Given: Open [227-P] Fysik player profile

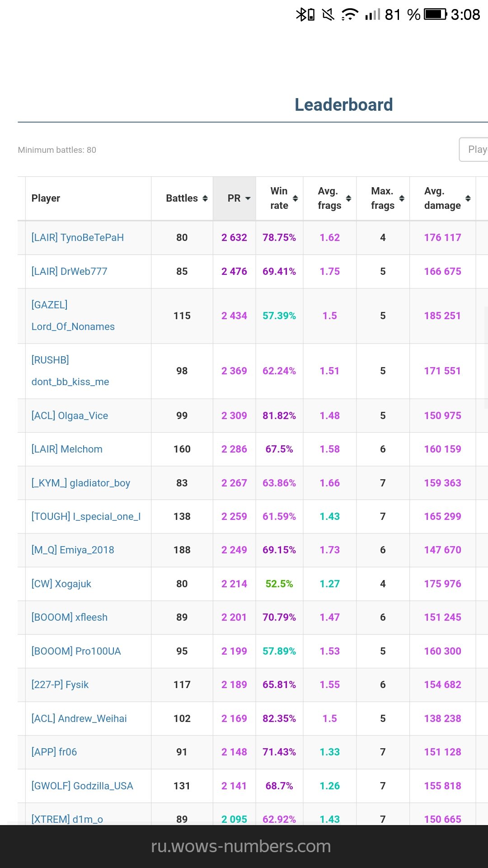Looking at the screenshot, I should coord(60,685).
